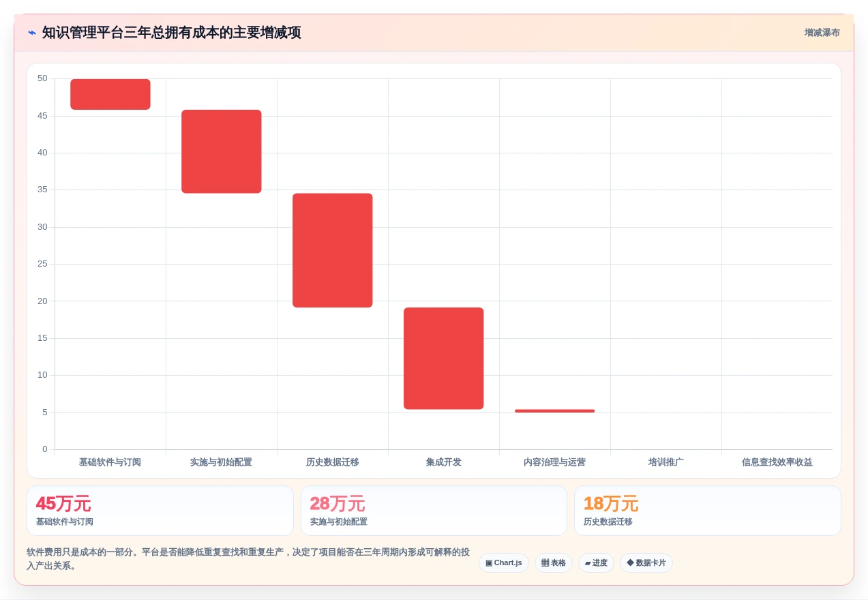Click the 集成开发 red waterfall bar
Screen dimensions: 868x600
point(444,359)
